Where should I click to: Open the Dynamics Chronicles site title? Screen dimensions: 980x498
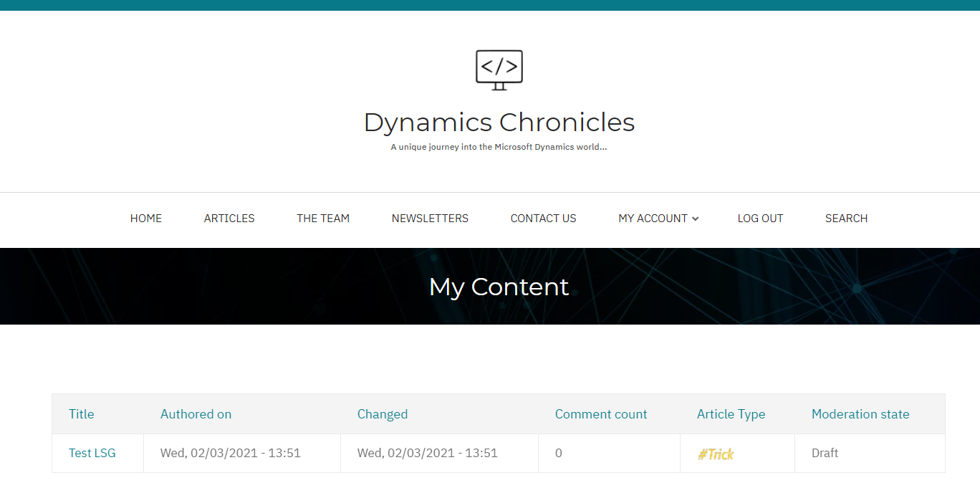(x=499, y=123)
